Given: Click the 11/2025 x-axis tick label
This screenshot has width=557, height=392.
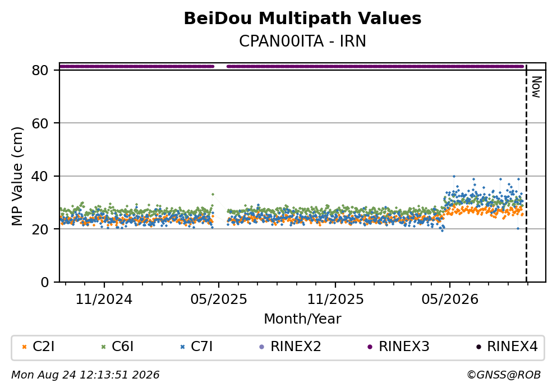Looking at the screenshot, I should (335, 299).
